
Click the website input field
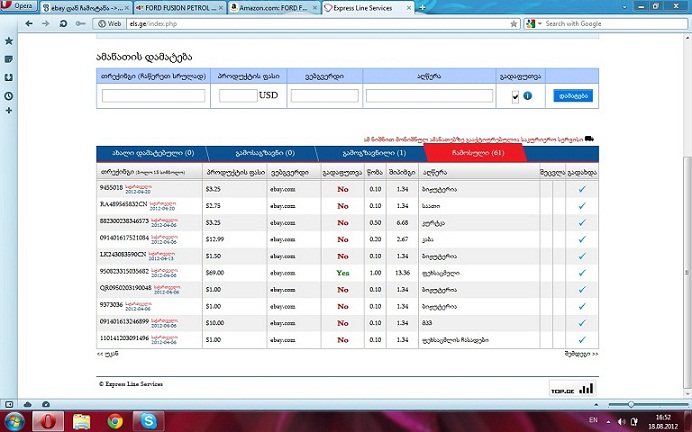(324, 96)
